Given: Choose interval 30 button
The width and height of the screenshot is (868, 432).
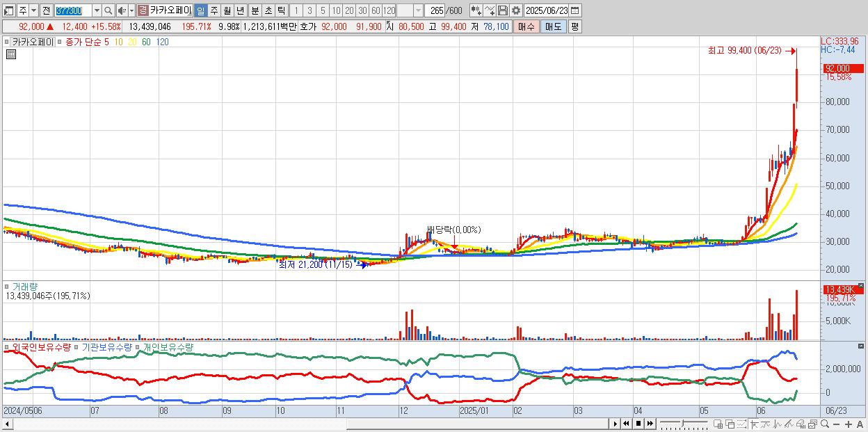Looking at the screenshot, I should point(362,10).
